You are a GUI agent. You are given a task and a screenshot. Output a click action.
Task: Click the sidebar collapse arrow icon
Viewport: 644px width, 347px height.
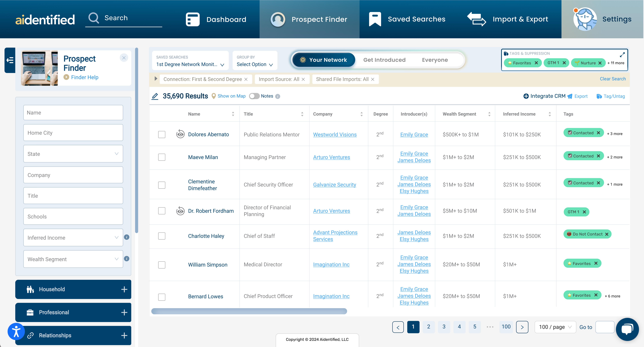(10, 60)
